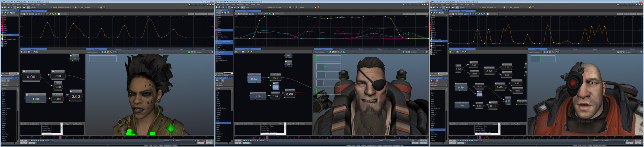Click the Curve Colour swatch in Hyde window
Image resolution: width=644 pixels, height=147 pixels.
[x=228, y=73]
